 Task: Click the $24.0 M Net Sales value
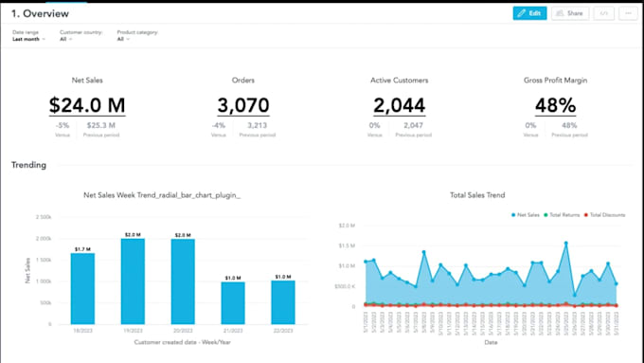point(87,105)
